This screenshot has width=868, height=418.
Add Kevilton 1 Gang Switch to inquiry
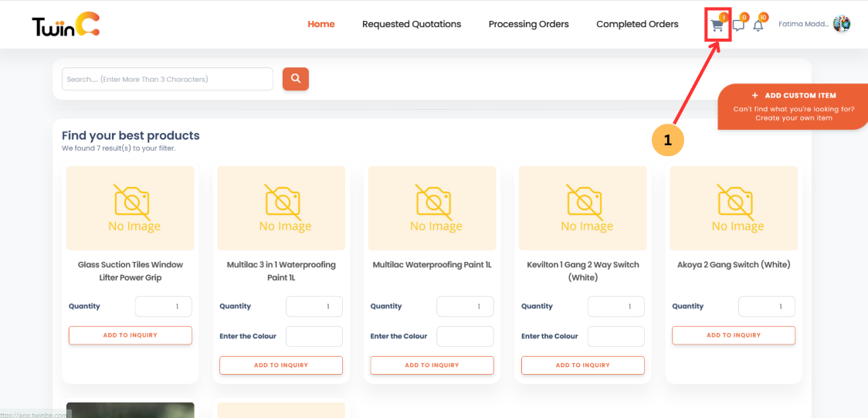(x=583, y=365)
